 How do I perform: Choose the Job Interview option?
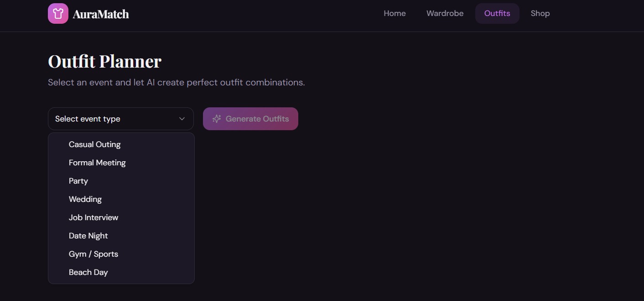[121, 217]
